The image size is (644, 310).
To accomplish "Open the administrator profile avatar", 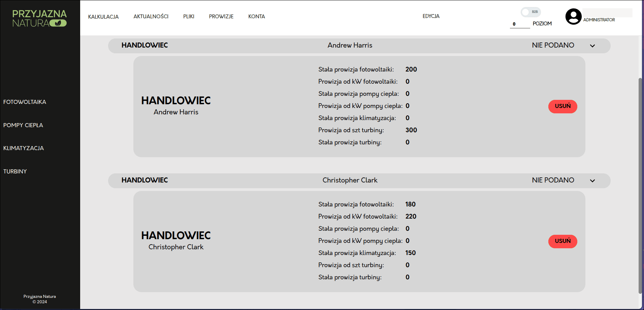I will coord(573,17).
